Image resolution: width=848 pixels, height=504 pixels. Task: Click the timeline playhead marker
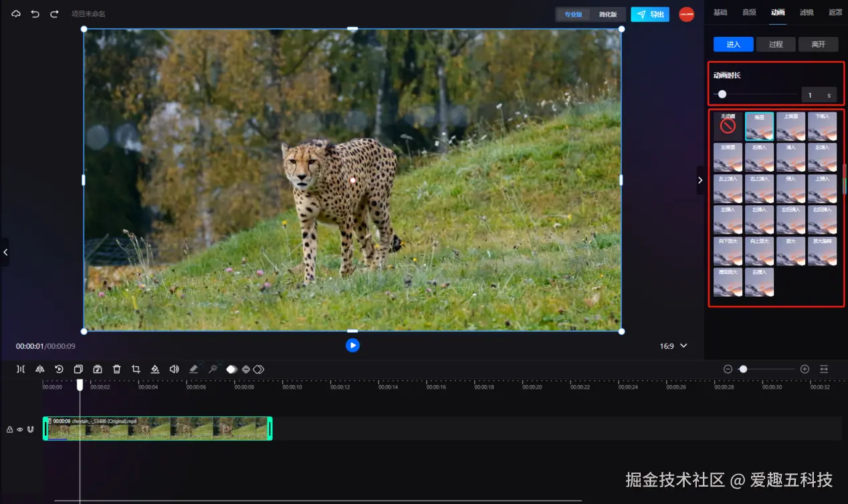coord(80,384)
